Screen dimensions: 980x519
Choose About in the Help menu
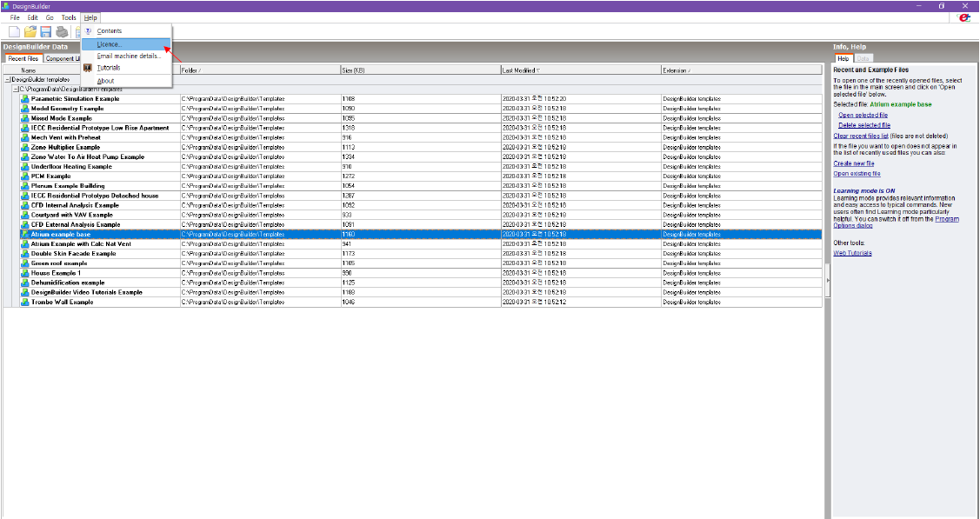(x=105, y=81)
